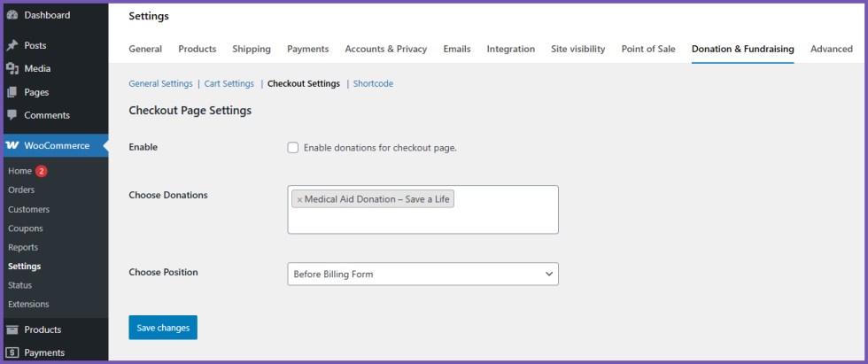Click the Products box icon
The image size is (868, 364).
[x=12, y=329]
